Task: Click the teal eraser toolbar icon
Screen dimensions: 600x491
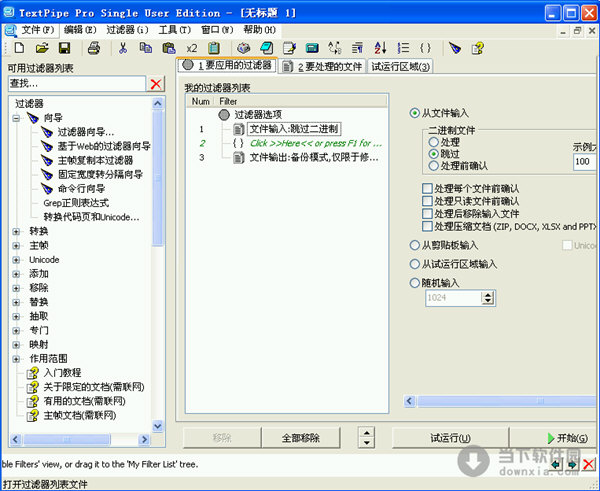Action: (266, 48)
